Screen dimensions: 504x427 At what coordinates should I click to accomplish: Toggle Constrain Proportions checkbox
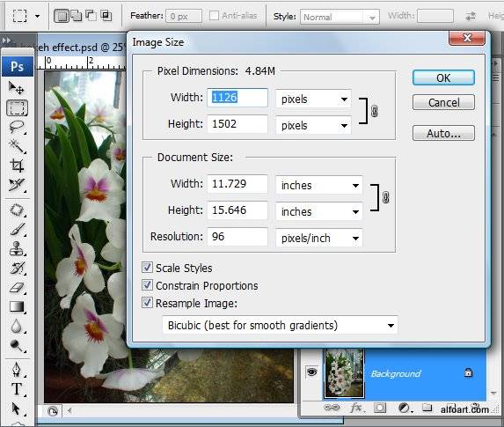147,285
